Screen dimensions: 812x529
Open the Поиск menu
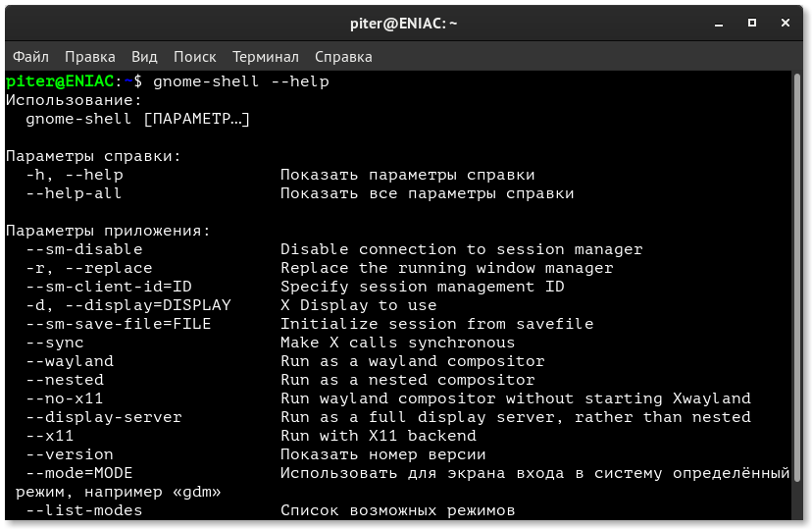[x=195, y=57]
